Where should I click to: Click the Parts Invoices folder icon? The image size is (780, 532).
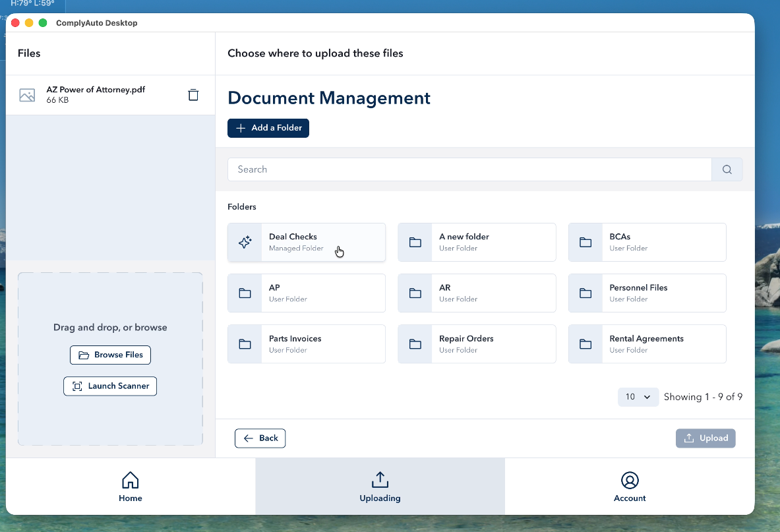(245, 344)
